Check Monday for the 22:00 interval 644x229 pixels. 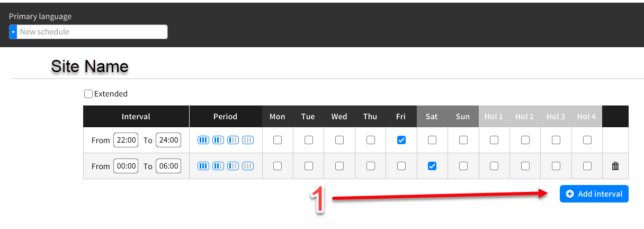pos(278,140)
